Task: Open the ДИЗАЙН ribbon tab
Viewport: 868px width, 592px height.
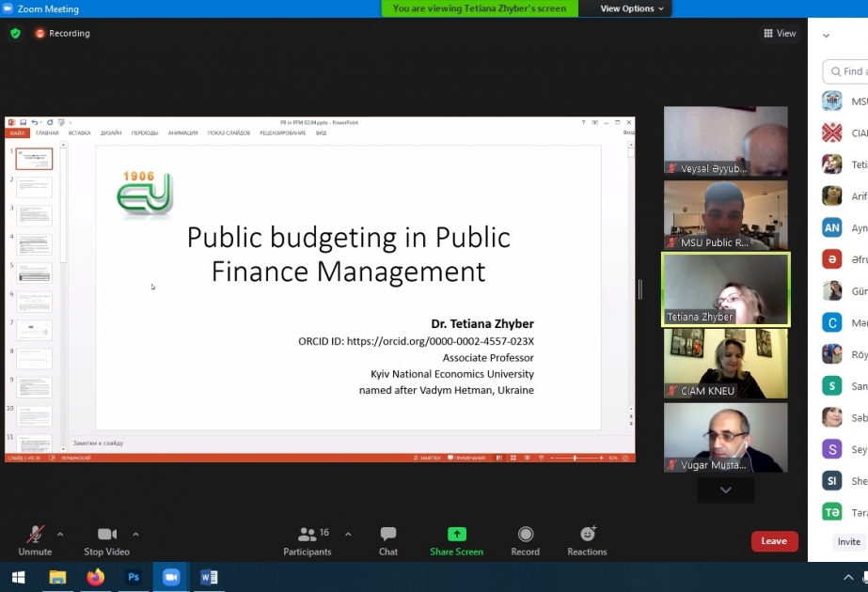Action: [111, 132]
